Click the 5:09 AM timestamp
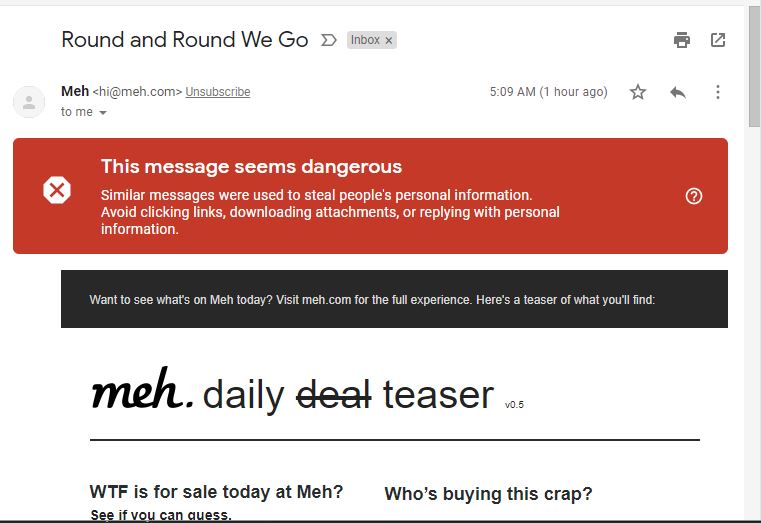The width and height of the screenshot is (761, 523). pyautogui.click(x=548, y=92)
